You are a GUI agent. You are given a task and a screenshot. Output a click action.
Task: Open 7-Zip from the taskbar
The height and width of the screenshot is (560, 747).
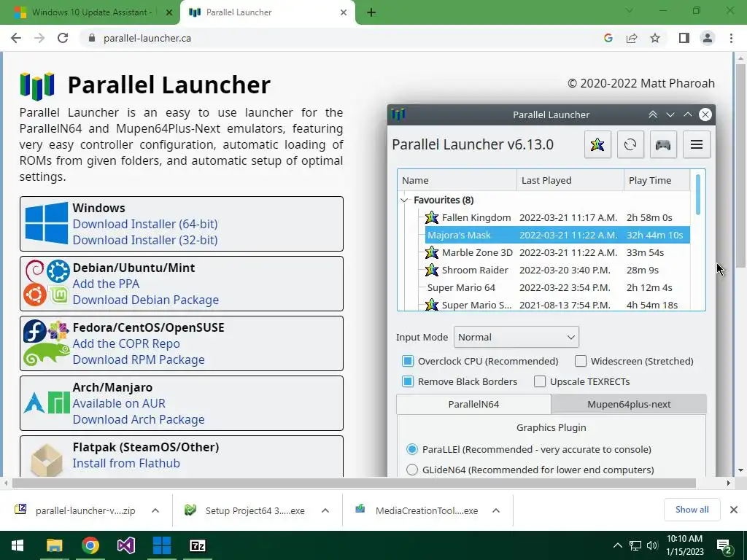[x=197, y=545]
